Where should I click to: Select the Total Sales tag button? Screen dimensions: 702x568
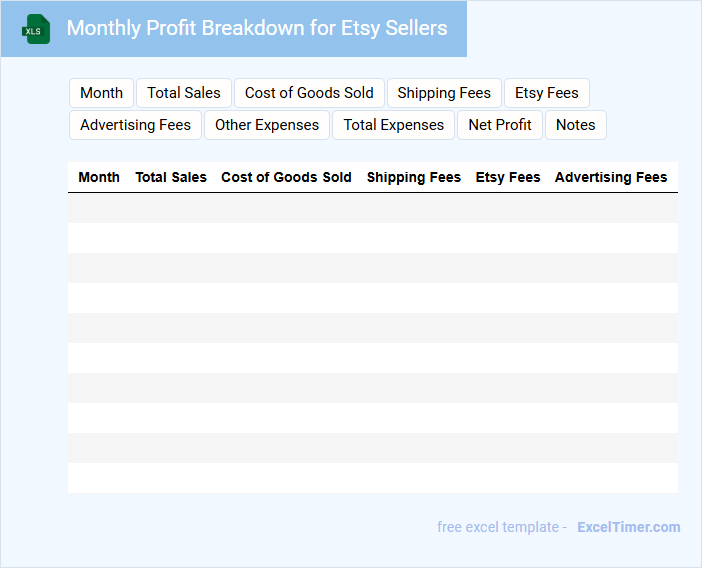pos(184,93)
